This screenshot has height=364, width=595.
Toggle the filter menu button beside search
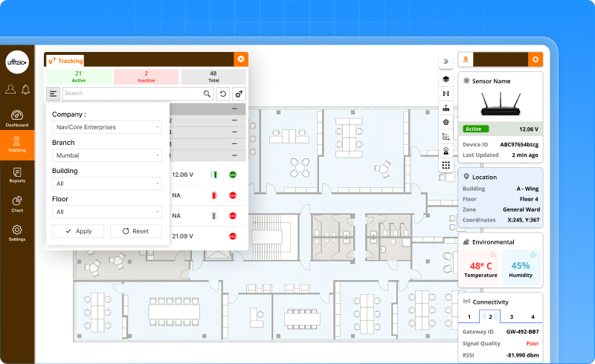click(53, 94)
